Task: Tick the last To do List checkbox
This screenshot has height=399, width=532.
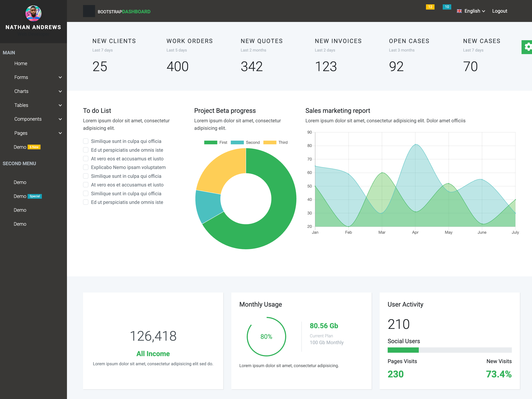Action: point(86,202)
